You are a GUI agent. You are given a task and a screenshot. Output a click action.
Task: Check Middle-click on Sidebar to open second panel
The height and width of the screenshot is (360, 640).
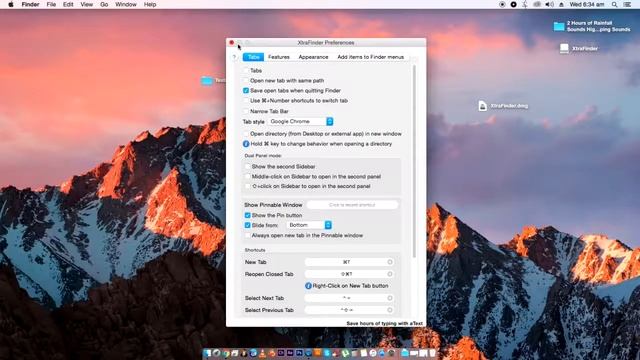(x=247, y=176)
